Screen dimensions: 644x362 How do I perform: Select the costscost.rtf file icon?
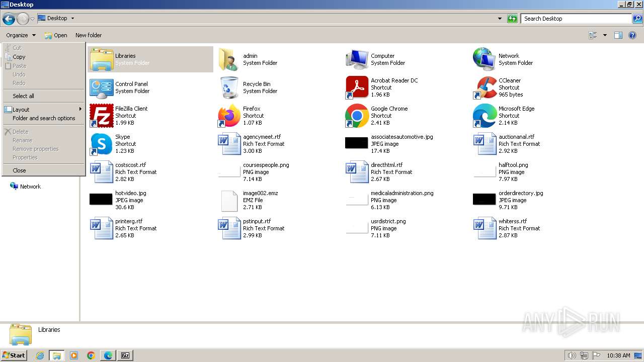[x=102, y=172]
